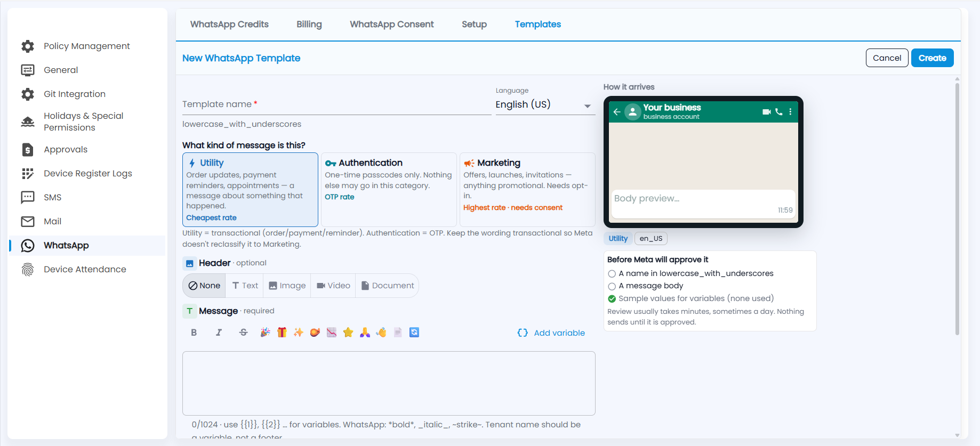Click the Cancel button
The width and height of the screenshot is (980, 446).
[x=887, y=58]
